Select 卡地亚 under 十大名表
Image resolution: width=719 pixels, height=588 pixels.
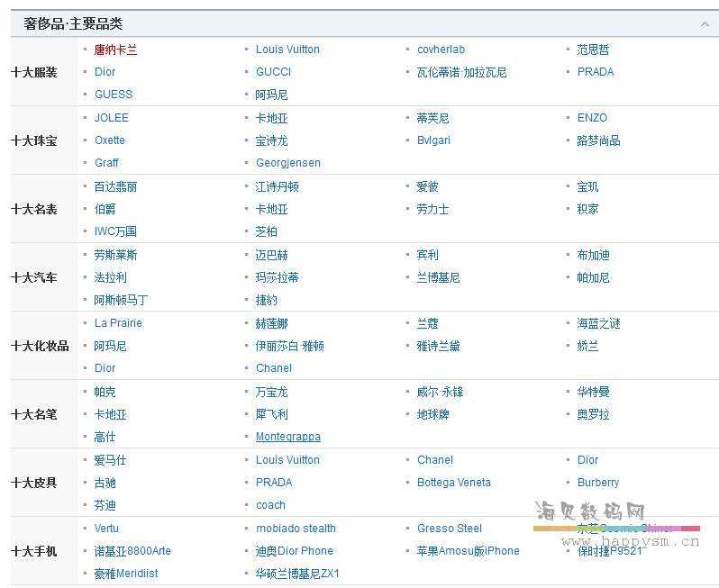tap(271, 209)
